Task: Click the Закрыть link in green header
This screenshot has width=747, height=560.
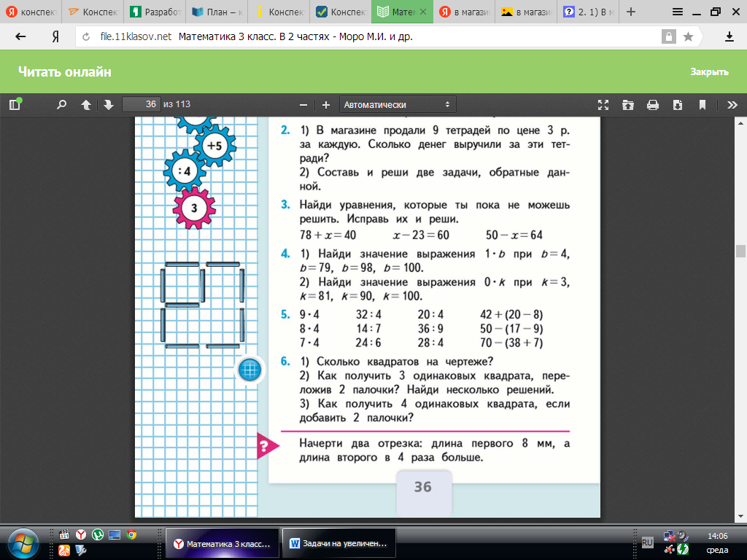Action: click(709, 72)
